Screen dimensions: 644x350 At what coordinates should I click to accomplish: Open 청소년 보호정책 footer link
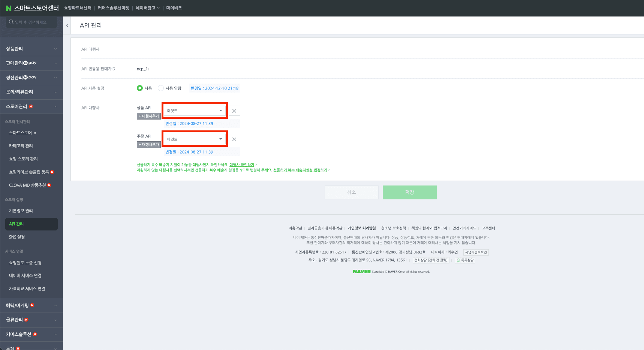394,228
